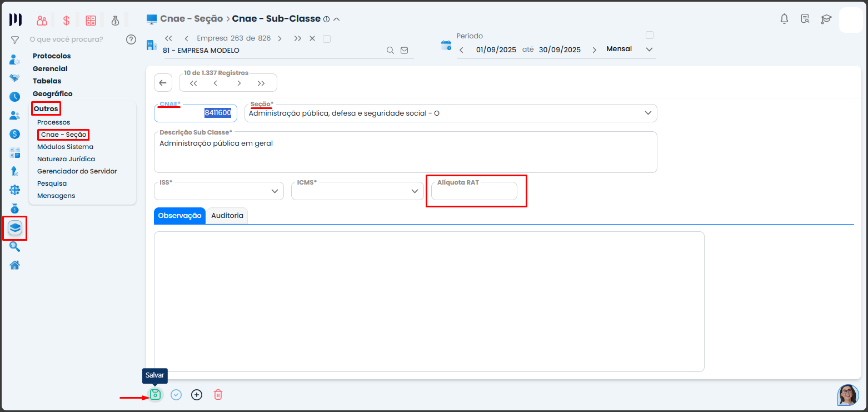The image size is (868, 412).
Task: Click the calendar icon next to Período
Action: (446, 46)
